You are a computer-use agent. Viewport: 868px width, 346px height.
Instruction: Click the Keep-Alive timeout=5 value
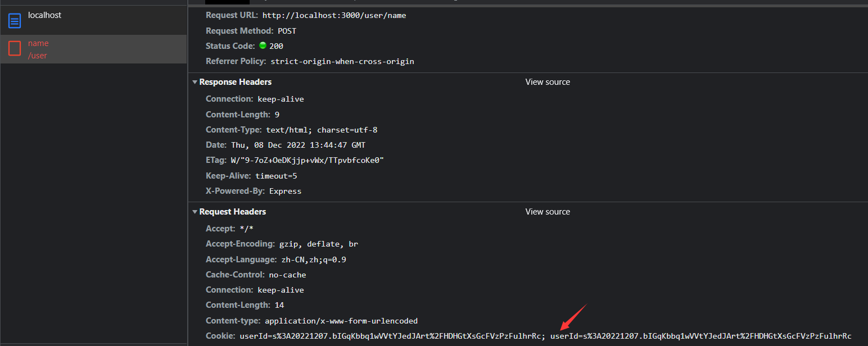(x=276, y=176)
